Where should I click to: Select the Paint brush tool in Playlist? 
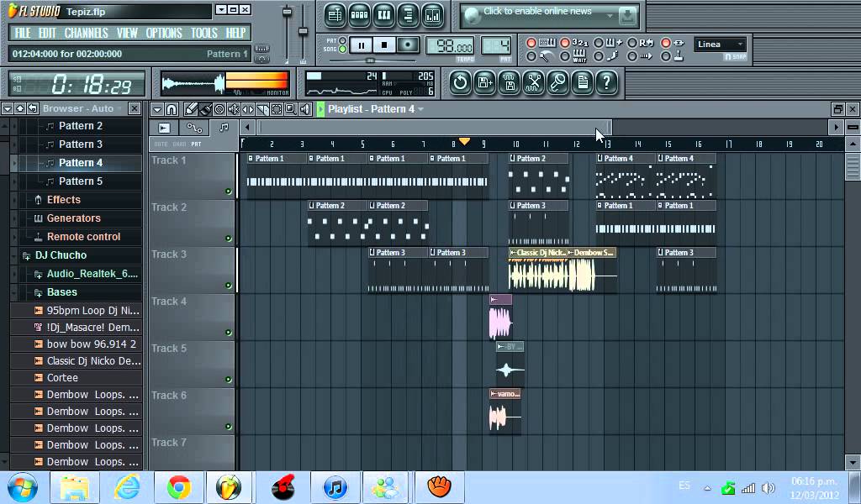pyautogui.click(x=205, y=109)
